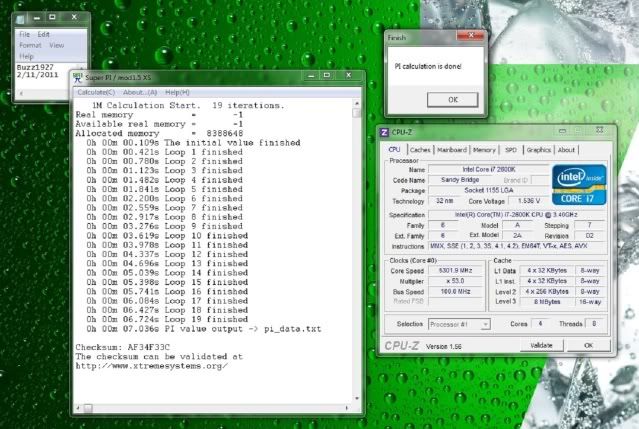Open Notepad Help menu
Image resolution: width=639 pixels, height=429 pixels.
tap(26, 56)
